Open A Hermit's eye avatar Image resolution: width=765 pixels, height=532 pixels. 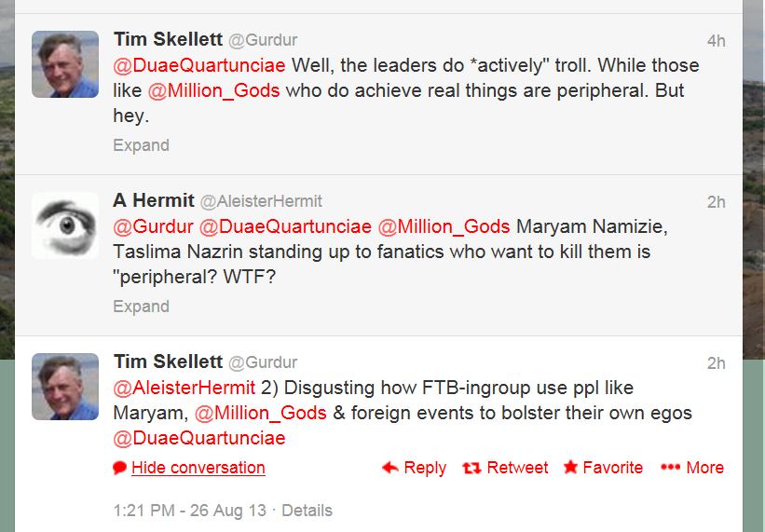pos(65,225)
